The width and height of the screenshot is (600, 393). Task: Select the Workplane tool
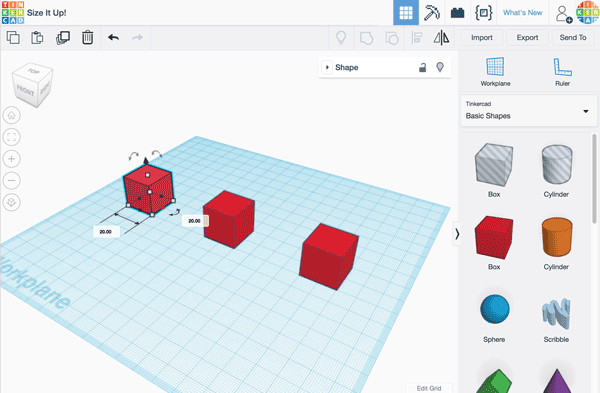pos(495,72)
